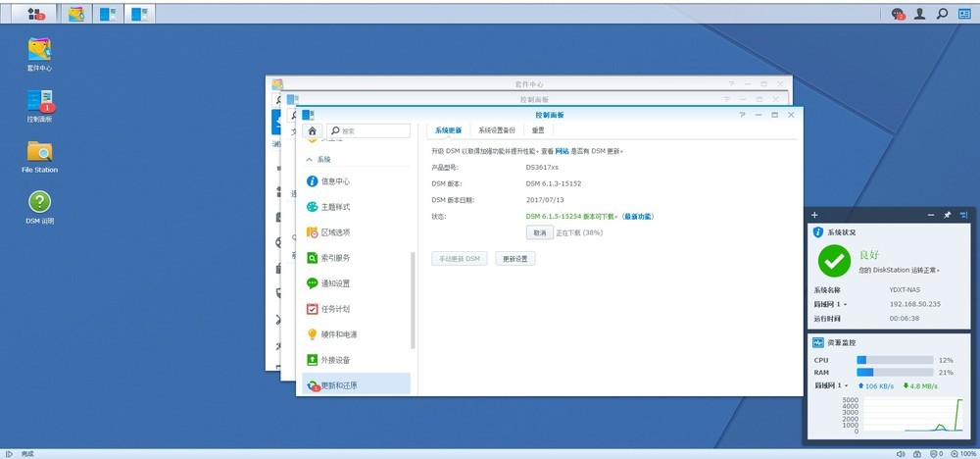Click control panel home button
The image size is (980, 459).
[x=312, y=130]
